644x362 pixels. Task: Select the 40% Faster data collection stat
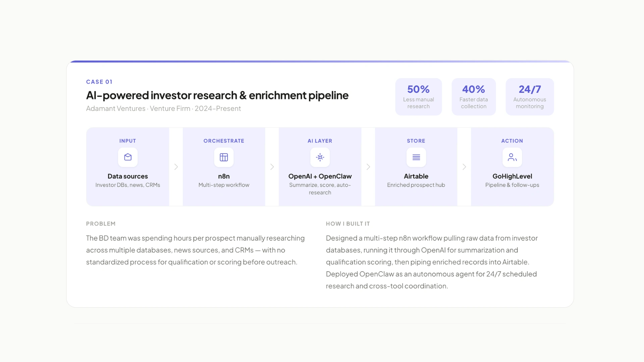pos(474,97)
